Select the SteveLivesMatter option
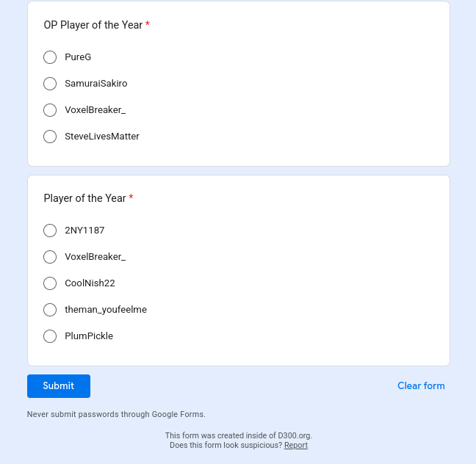 [x=50, y=137]
